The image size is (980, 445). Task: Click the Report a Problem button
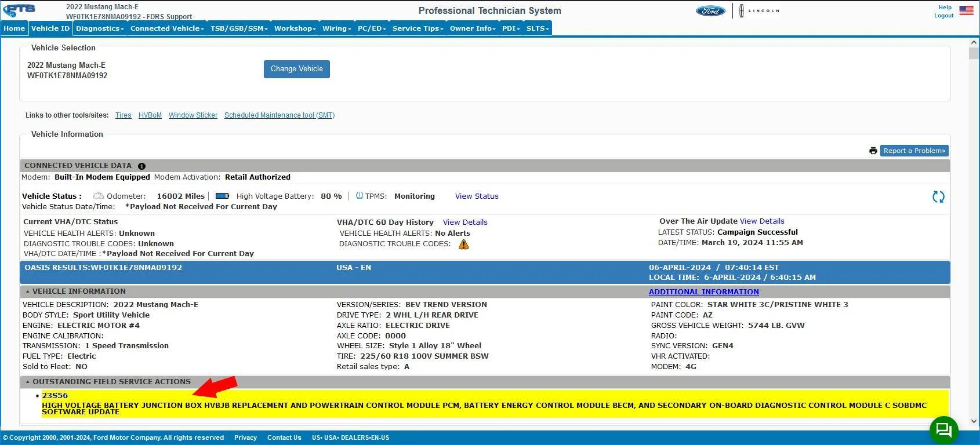tap(914, 151)
